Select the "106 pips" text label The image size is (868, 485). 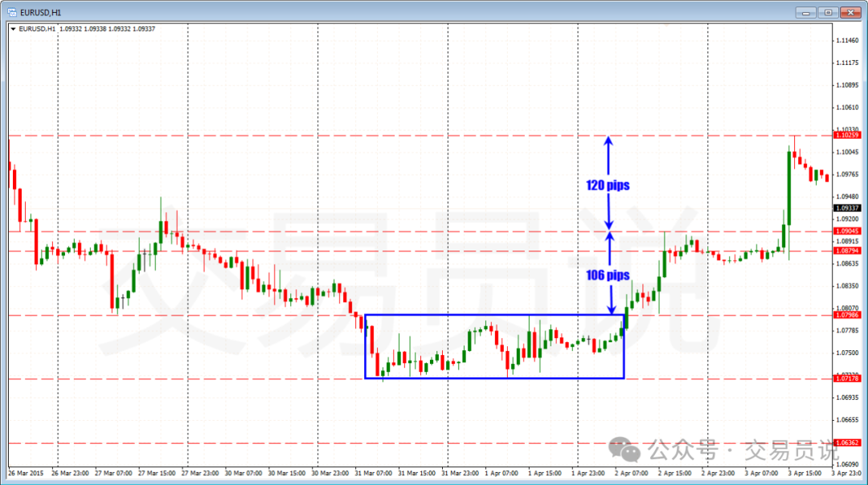[x=608, y=275]
